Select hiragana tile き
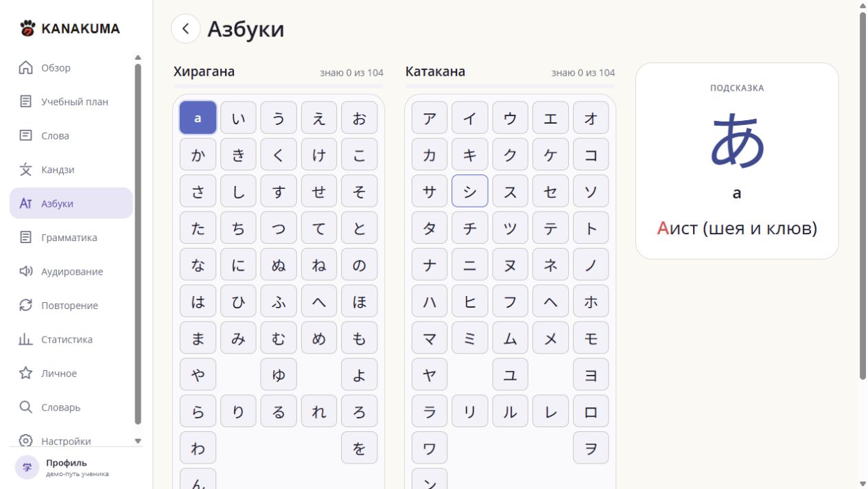The height and width of the screenshot is (489, 868). [238, 155]
